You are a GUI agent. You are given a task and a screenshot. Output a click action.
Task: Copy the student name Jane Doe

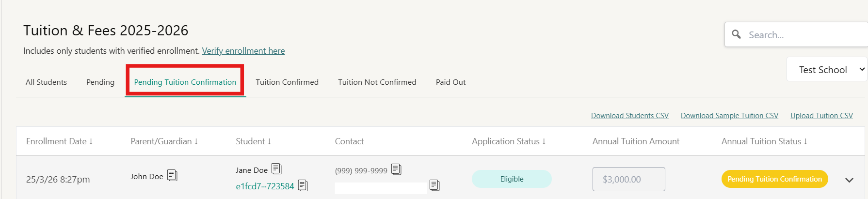pos(276,169)
